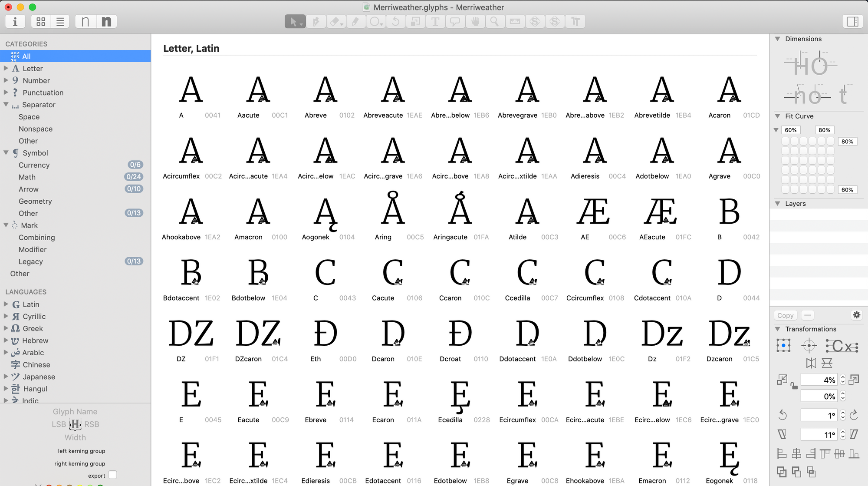This screenshot has height=486, width=868.
Task: Expand the Symbol category
Action: click(5, 152)
